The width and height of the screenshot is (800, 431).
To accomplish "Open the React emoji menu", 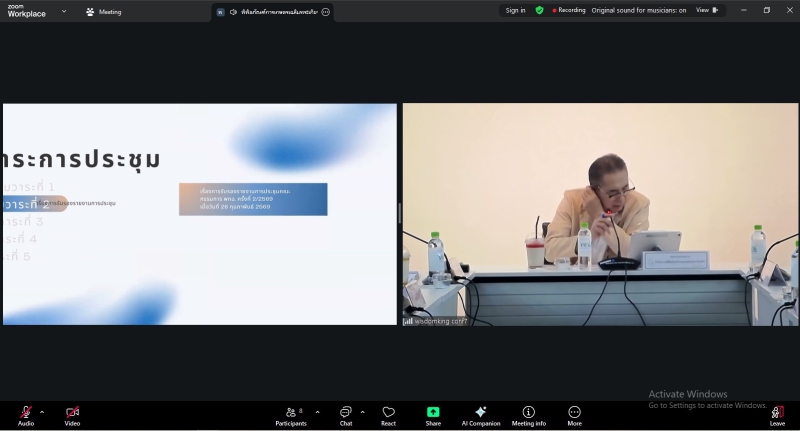I will click(x=388, y=413).
